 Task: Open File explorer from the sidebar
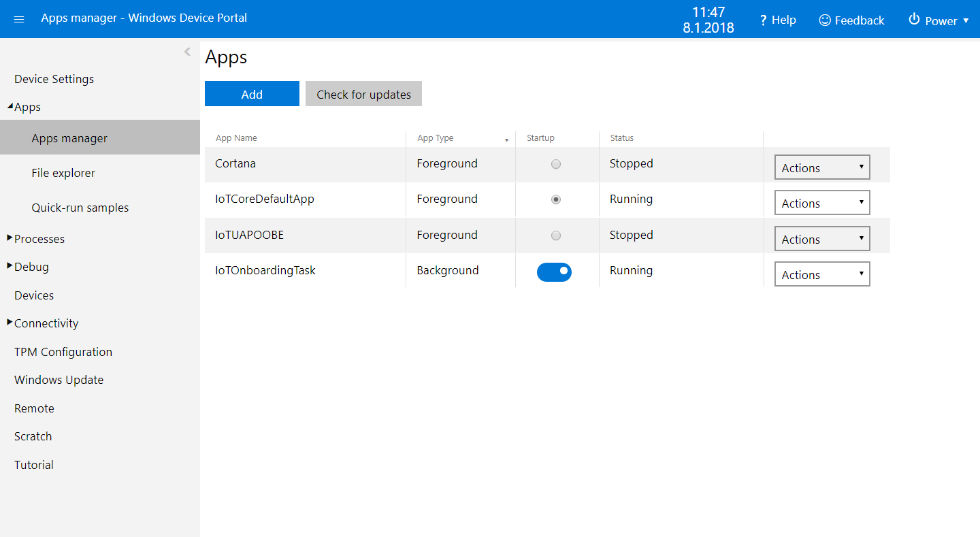click(63, 173)
